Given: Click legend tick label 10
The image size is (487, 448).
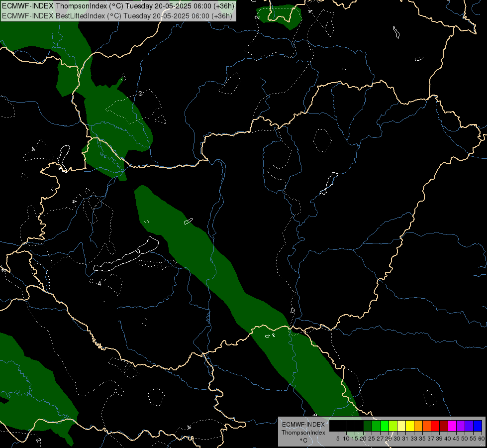Looking at the screenshot, I should pos(346,439).
